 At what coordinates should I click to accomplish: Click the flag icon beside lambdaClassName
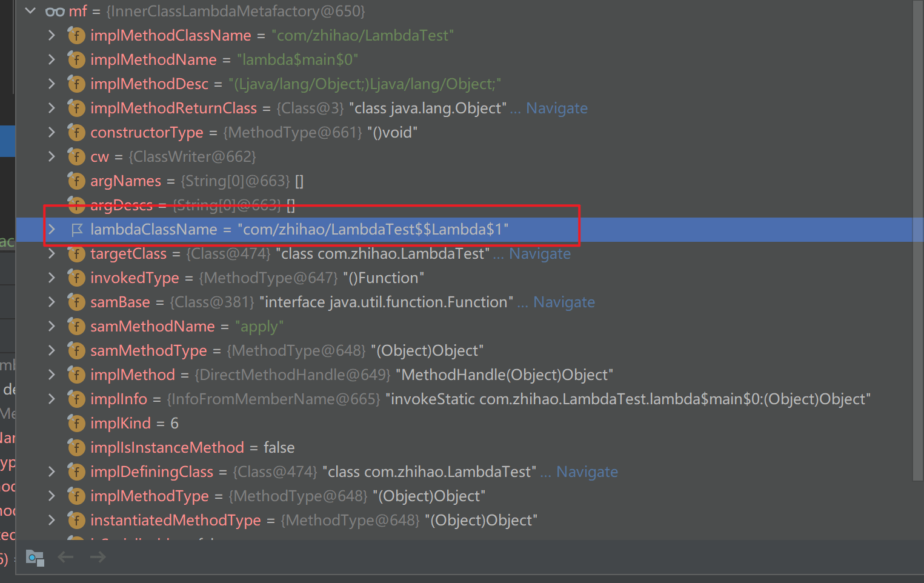(x=77, y=230)
